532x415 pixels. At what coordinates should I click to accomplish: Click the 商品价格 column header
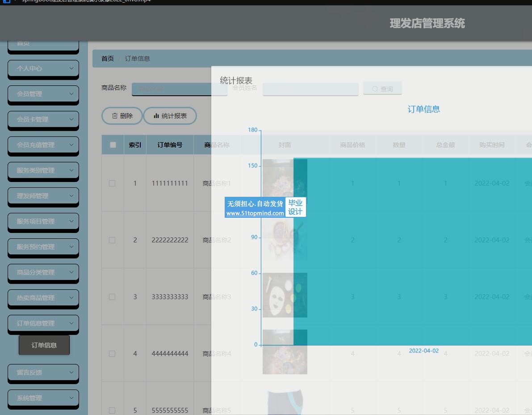(x=352, y=145)
